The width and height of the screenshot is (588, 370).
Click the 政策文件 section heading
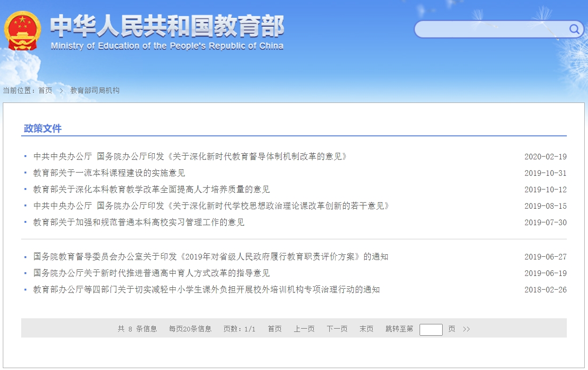[43, 128]
